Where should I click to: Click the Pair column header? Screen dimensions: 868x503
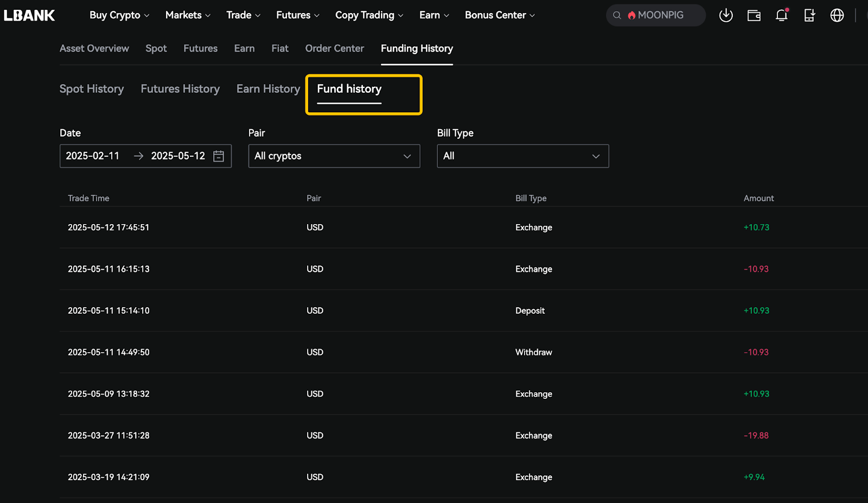click(314, 199)
